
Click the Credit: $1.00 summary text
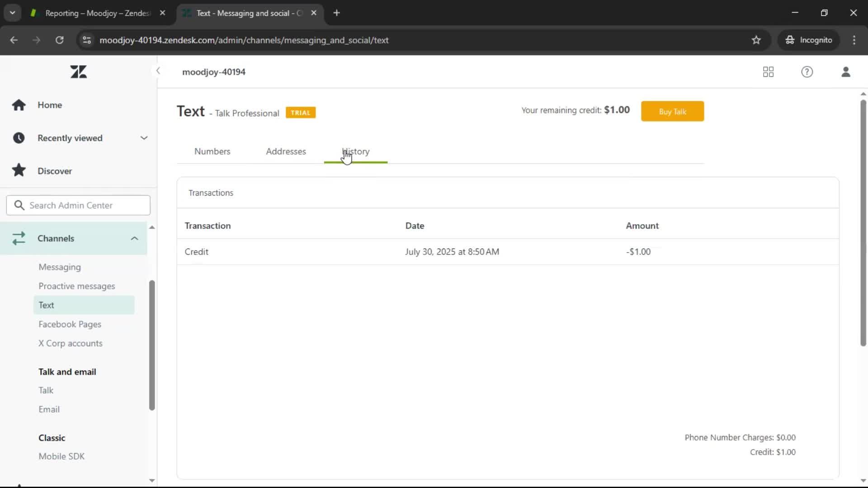coord(773,452)
